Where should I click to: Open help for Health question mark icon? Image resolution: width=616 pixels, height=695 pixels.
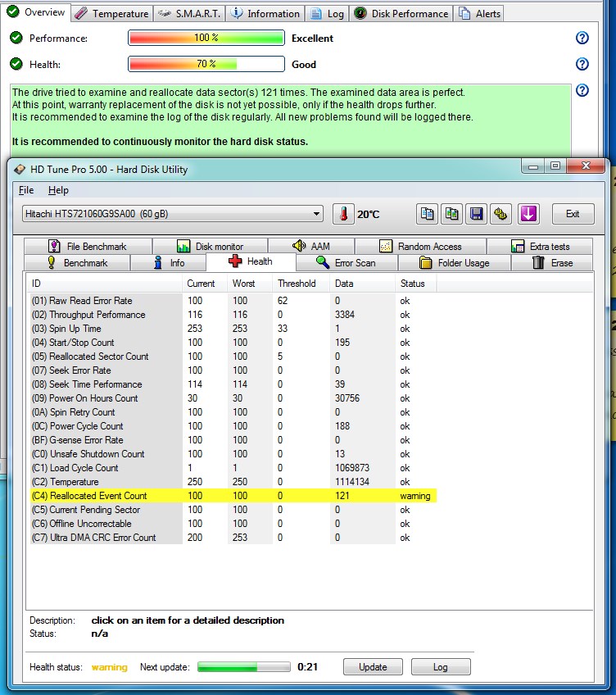pyautogui.click(x=582, y=64)
